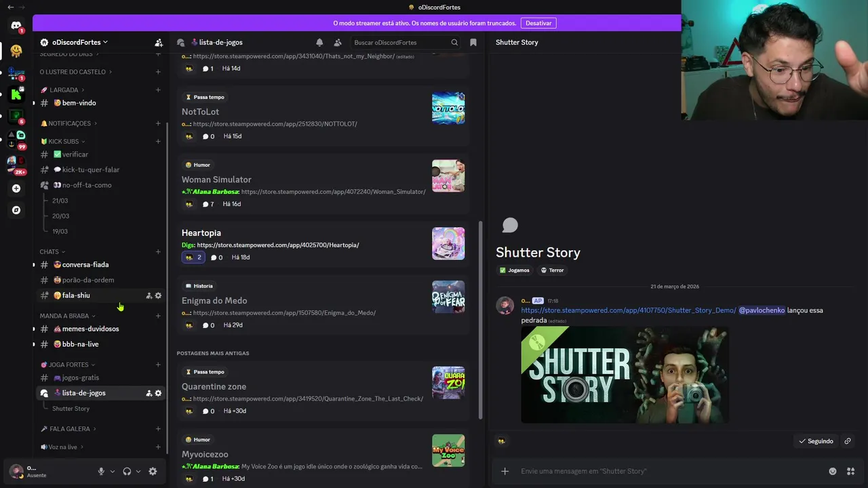Go back with the top-left arrow
This screenshot has width=868, height=488.
(10, 7)
